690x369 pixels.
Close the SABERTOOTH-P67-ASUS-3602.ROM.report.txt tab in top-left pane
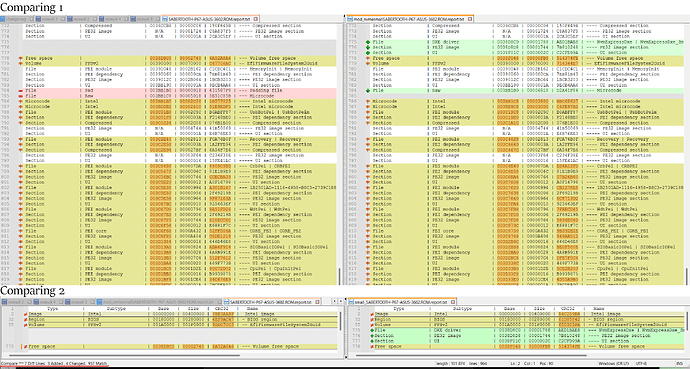point(256,19)
